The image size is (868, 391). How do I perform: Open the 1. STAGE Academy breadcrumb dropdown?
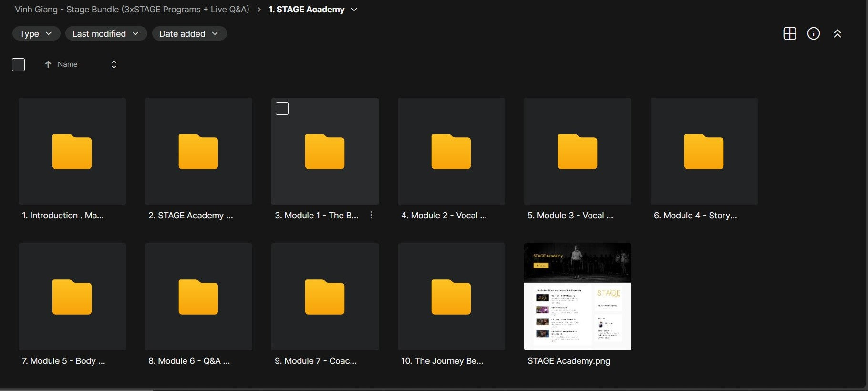pos(354,10)
